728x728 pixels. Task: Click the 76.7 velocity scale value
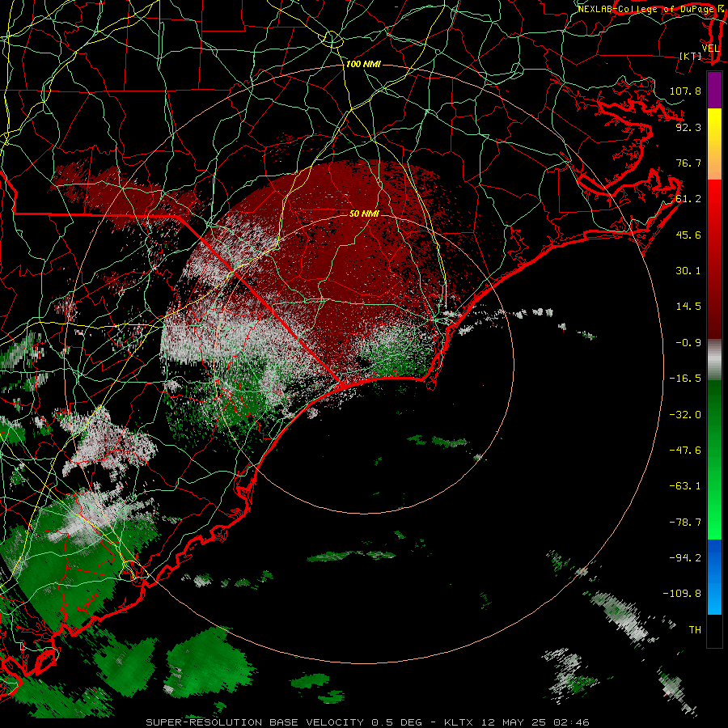[688, 163]
